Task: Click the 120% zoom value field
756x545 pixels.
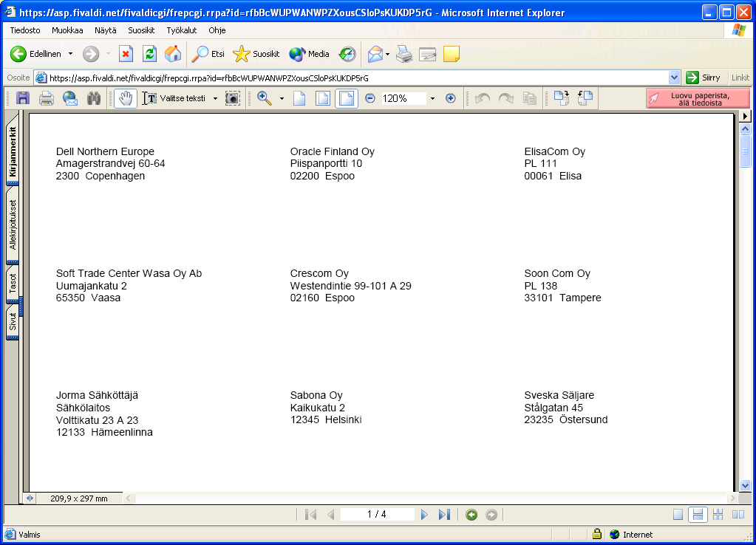Action: tap(403, 98)
